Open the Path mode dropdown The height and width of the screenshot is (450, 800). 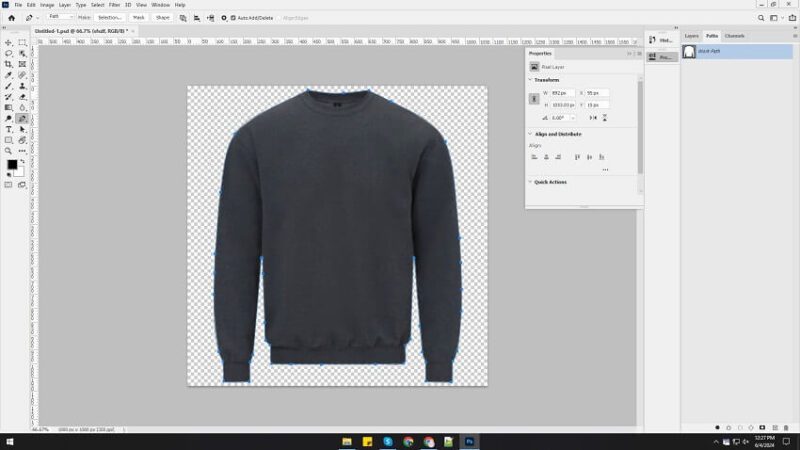(x=60, y=17)
